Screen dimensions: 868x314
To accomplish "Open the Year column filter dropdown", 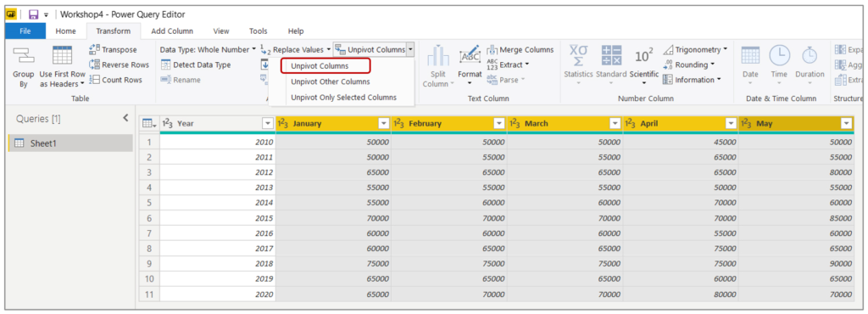I will click(268, 124).
